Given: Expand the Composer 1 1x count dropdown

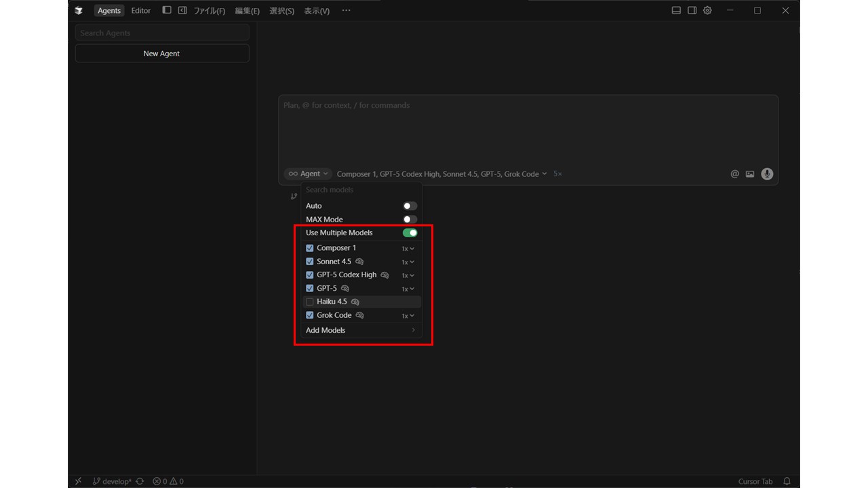Looking at the screenshot, I should tap(408, 249).
